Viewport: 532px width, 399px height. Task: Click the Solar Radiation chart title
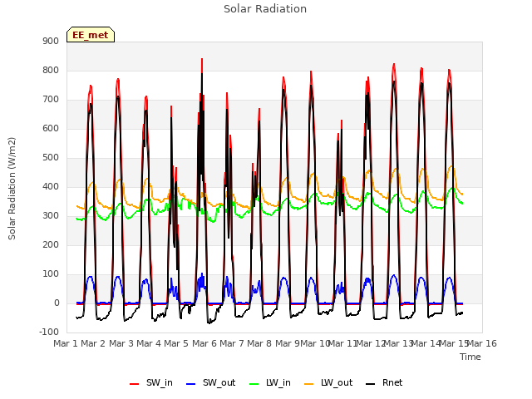pos(265,9)
